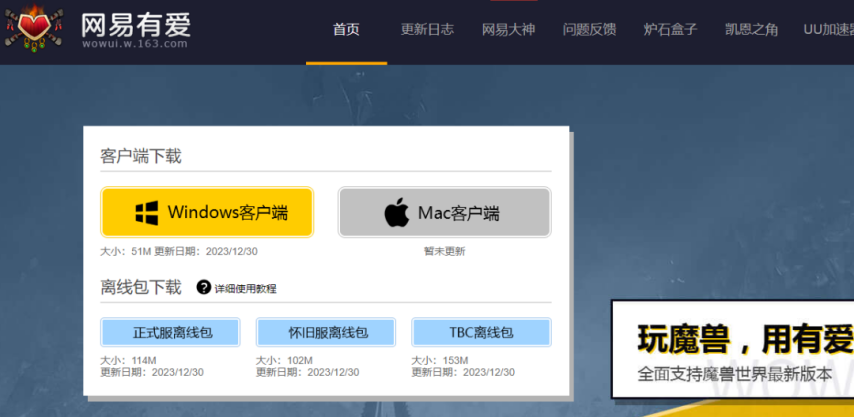This screenshot has width=854, height=417.
Task: Click the UU加速器 navigation item
Action: [x=828, y=29]
